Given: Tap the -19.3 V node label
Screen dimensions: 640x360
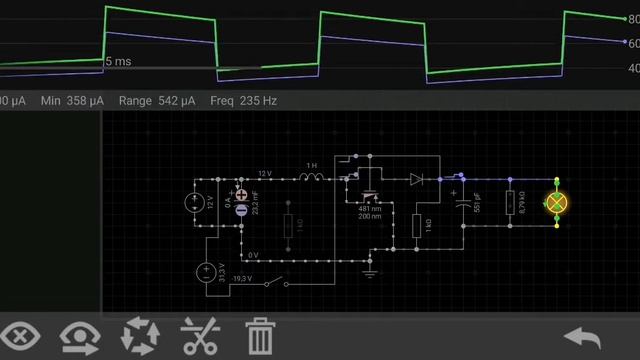Looking at the screenshot, I should [x=242, y=279].
